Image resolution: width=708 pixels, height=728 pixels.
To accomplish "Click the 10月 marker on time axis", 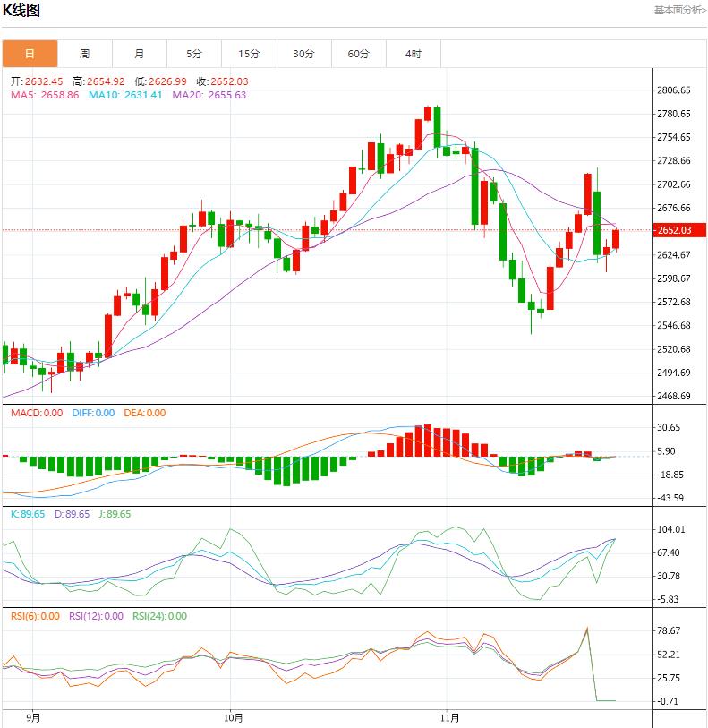I will tap(232, 717).
